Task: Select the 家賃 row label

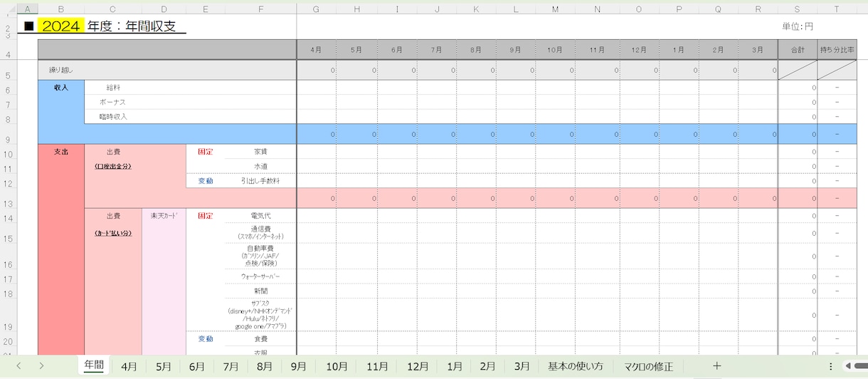Action: coord(260,152)
